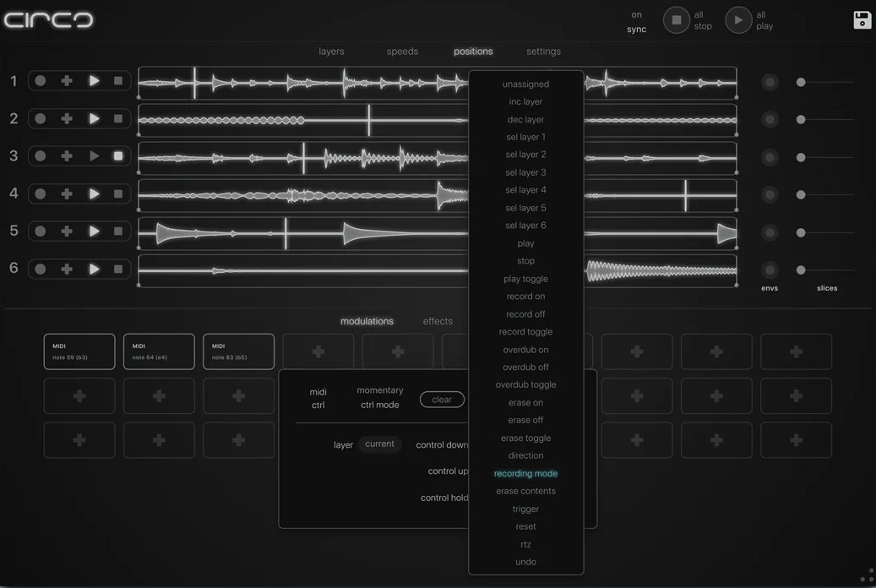Image resolution: width=876 pixels, height=588 pixels.
Task: Toggle the envs knob for layer 6
Action: pyautogui.click(x=770, y=270)
